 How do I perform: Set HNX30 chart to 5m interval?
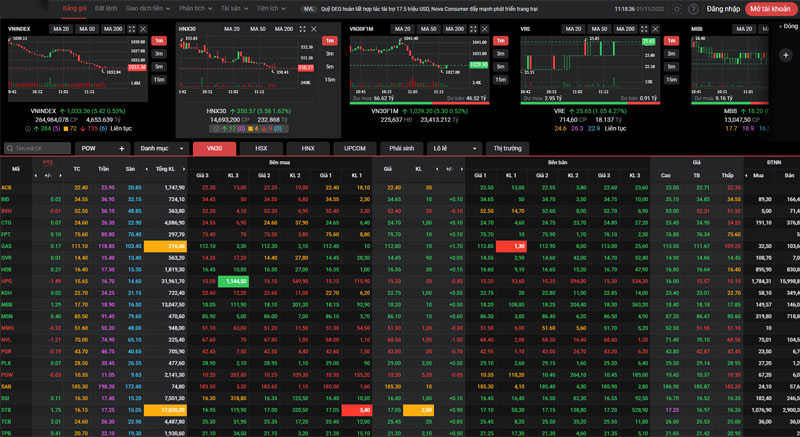(x=330, y=66)
